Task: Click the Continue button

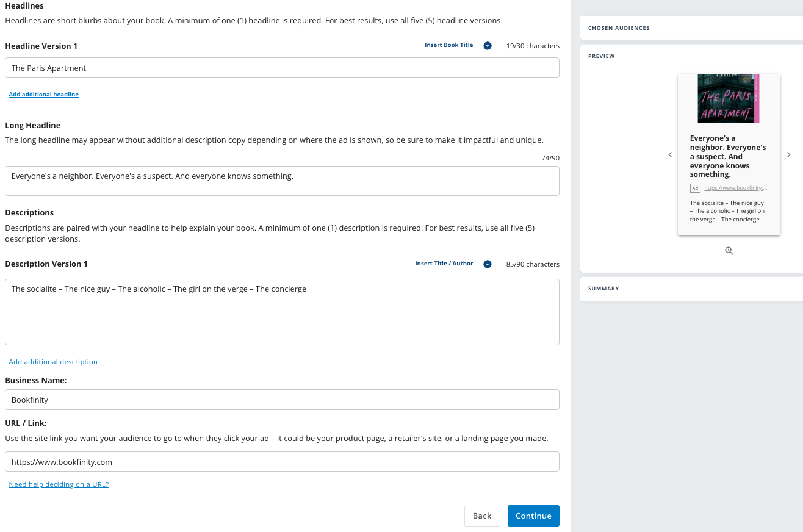Action: pyautogui.click(x=533, y=516)
